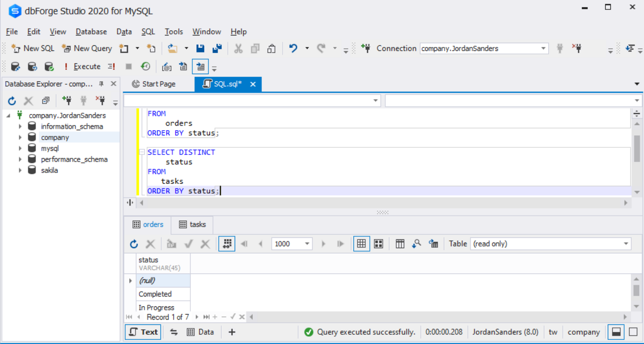Image resolution: width=644 pixels, height=344 pixels.
Task: Toggle the Grid View mode in results pane
Action: pos(361,244)
